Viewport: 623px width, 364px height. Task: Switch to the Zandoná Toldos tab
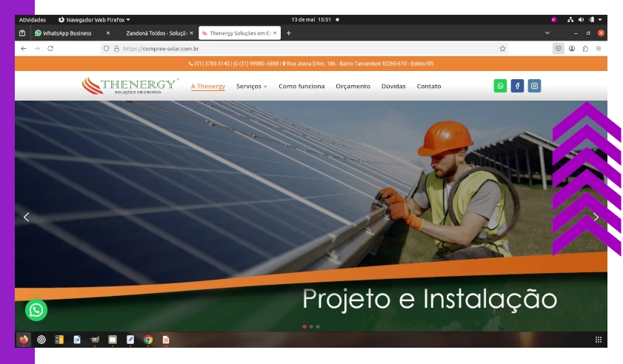pyautogui.click(x=157, y=33)
